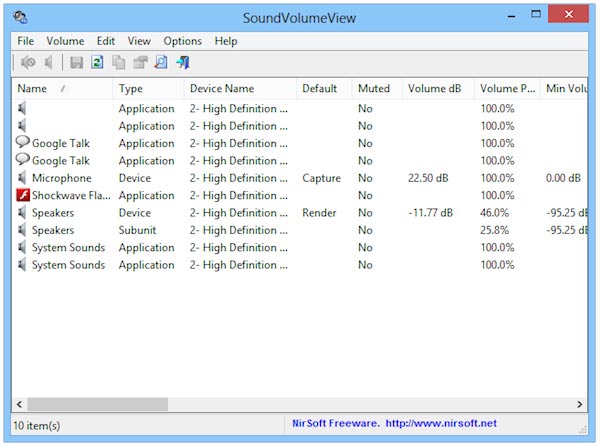The image size is (600, 446).
Task: Open the View menu
Action: pyautogui.click(x=139, y=41)
